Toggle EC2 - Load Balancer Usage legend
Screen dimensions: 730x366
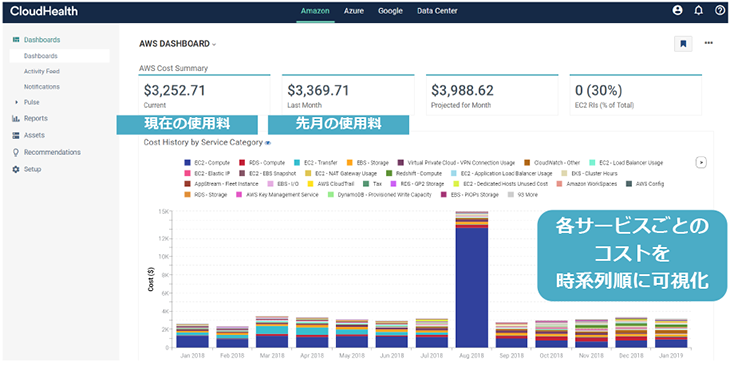click(626, 163)
